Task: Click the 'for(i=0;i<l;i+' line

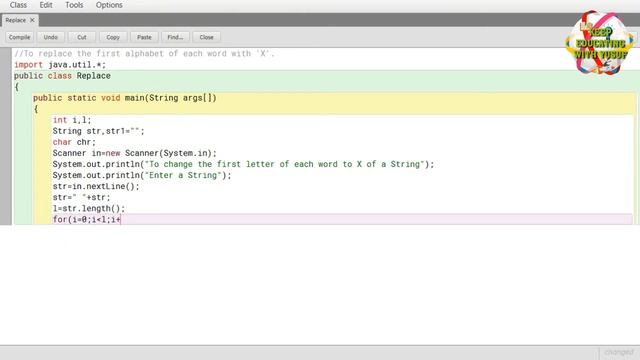Action: click(87, 219)
